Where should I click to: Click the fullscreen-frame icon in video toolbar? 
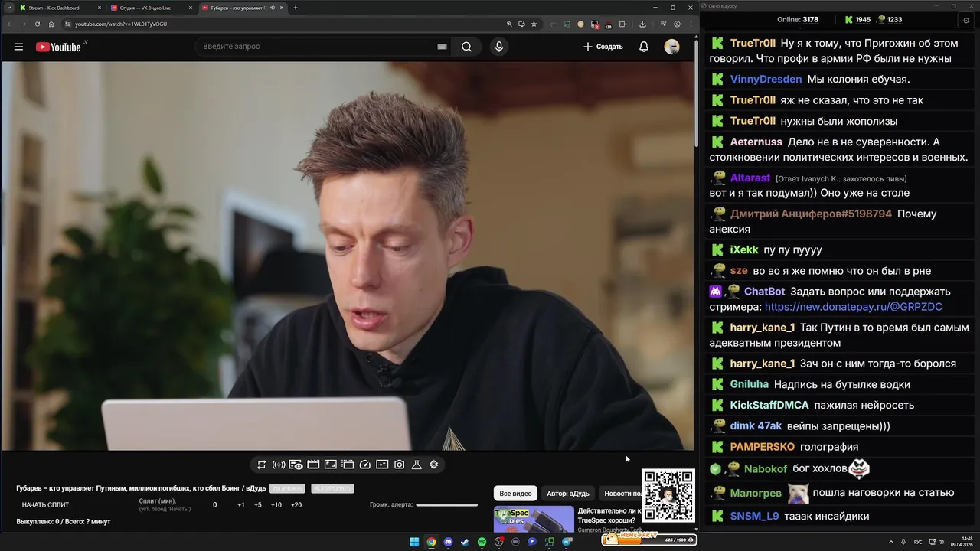pos(331,465)
